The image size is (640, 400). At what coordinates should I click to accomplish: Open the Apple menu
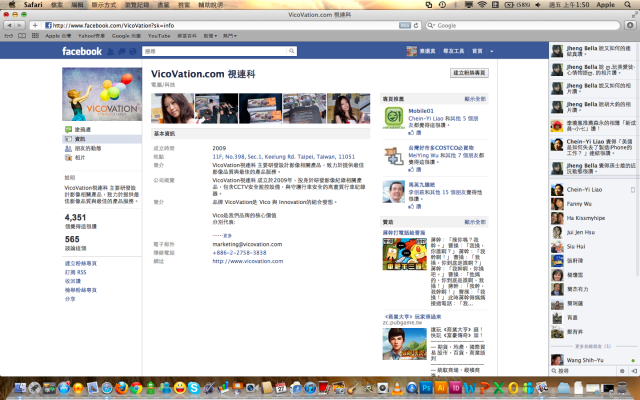pyautogui.click(x=11, y=4)
